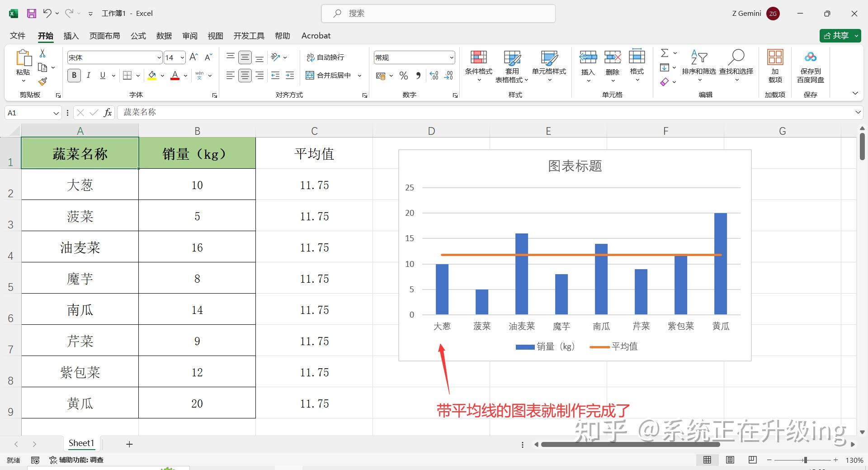The image size is (868, 470).
Task: Click the Paste clipboard icon
Action: [24, 58]
